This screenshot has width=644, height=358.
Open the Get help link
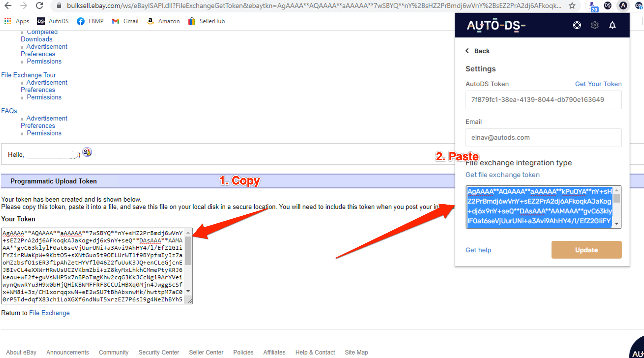(x=478, y=250)
